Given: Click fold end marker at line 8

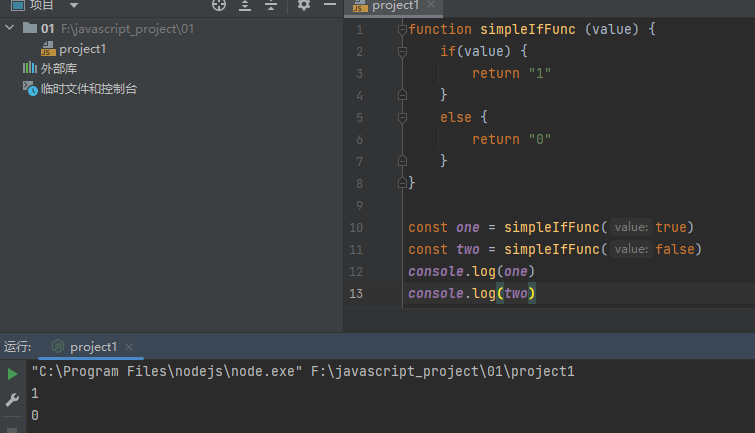Looking at the screenshot, I should [x=403, y=183].
